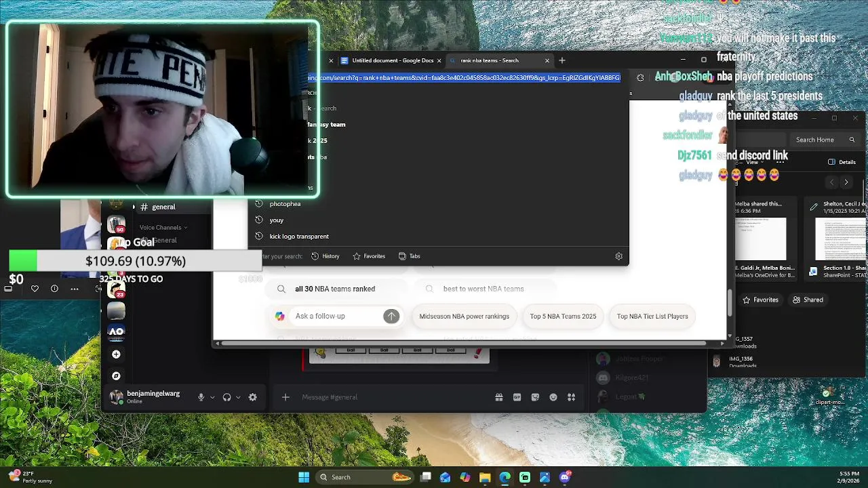Click Top 5 NBA Teams 2025 chip
868x488 pixels.
click(x=563, y=317)
